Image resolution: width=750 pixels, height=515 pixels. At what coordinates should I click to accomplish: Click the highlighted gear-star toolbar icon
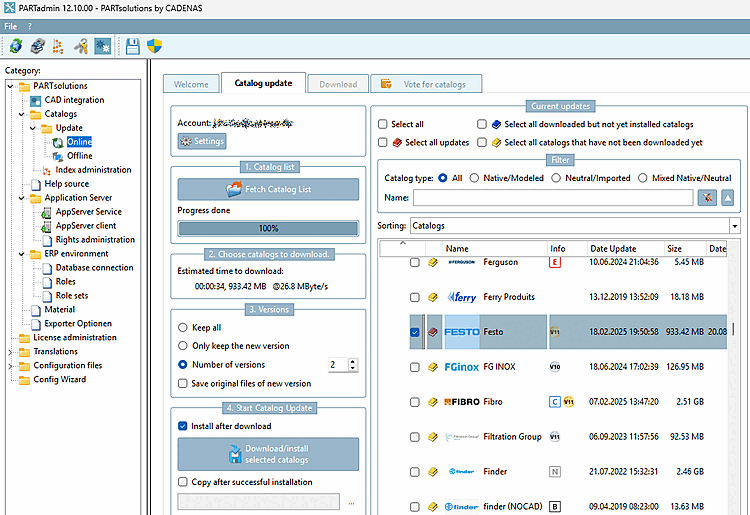102,46
